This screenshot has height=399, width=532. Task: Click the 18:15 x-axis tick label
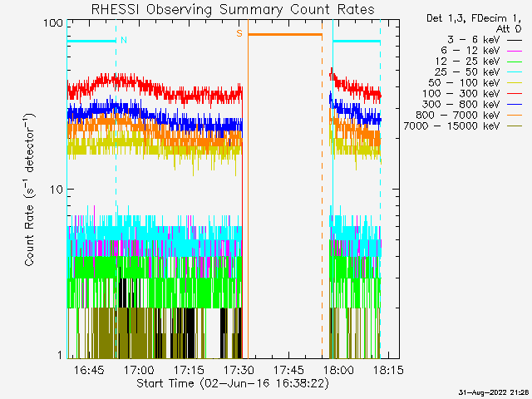388,370
